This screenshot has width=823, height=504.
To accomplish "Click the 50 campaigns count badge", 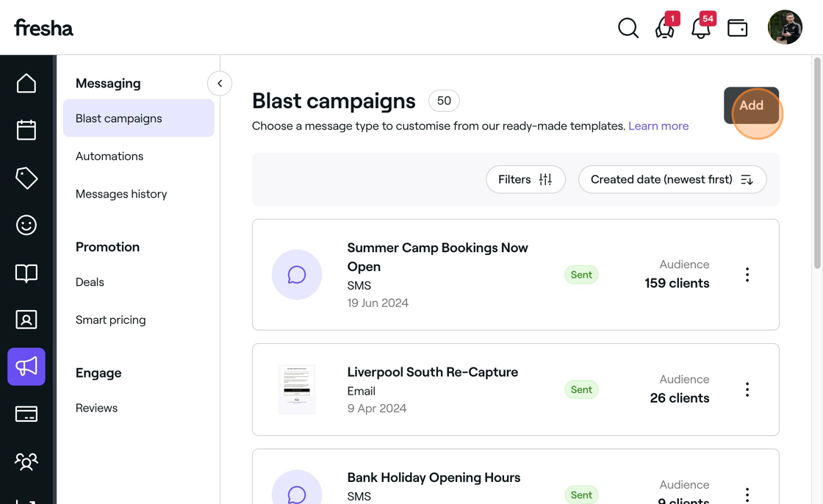I will click(x=444, y=101).
